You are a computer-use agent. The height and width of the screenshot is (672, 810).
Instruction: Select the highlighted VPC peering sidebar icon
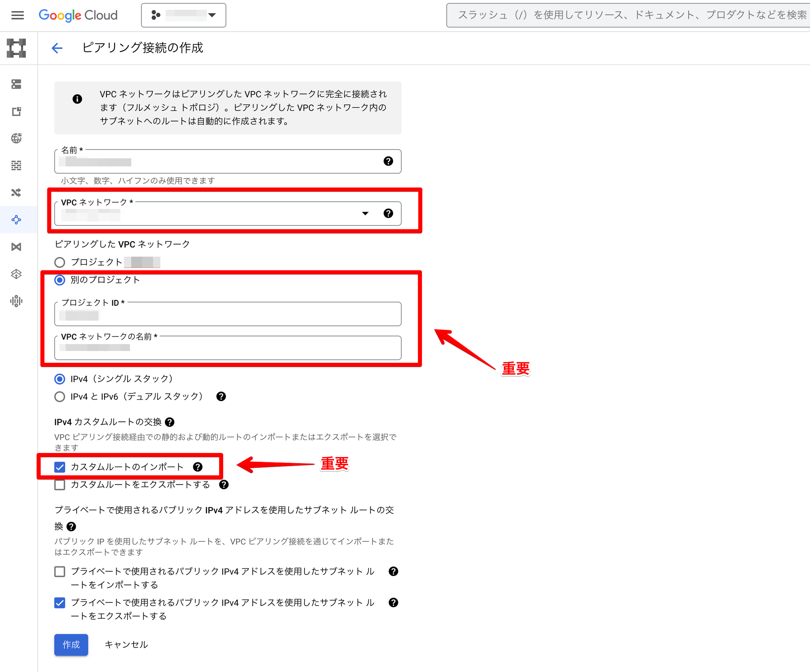pyautogui.click(x=17, y=220)
